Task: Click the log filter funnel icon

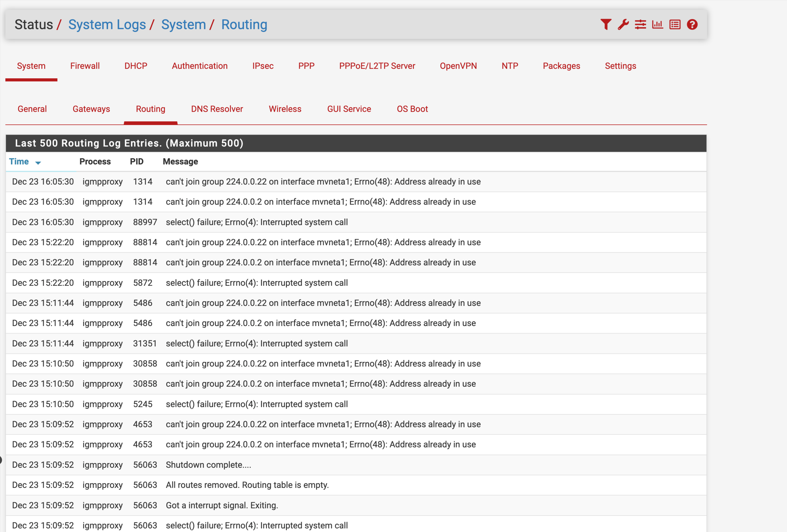Action: point(605,25)
